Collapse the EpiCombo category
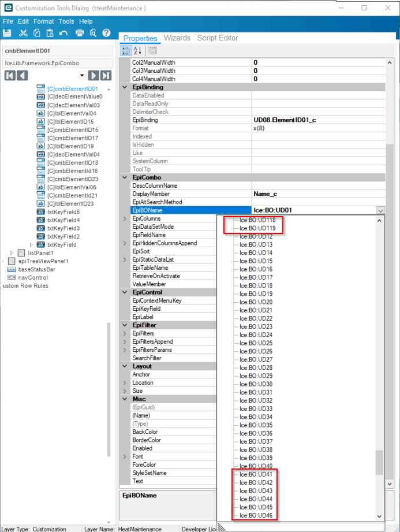Image resolution: width=400 pixels, height=532 pixels. [x=125, y=177]
